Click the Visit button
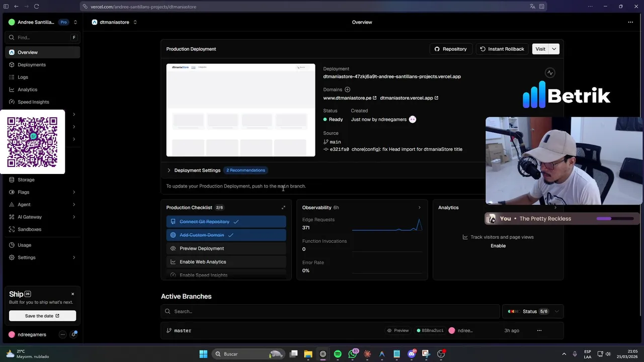The height and width of the screenshot is (362, 644). (540, 49)
